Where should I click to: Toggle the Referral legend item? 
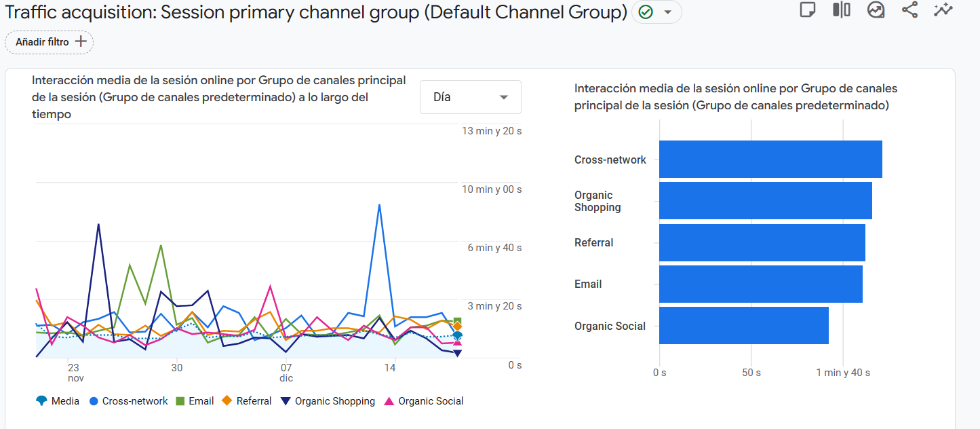(x=247, y=401)
